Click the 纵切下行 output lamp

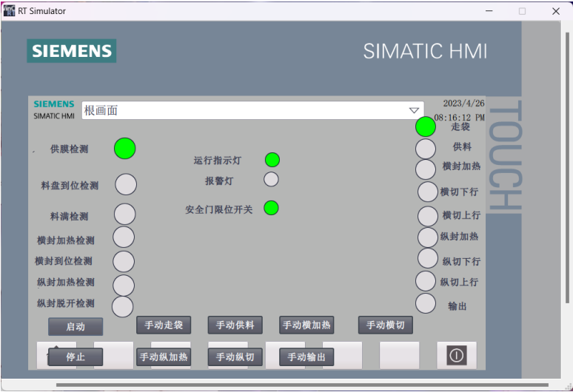point(428,258)
